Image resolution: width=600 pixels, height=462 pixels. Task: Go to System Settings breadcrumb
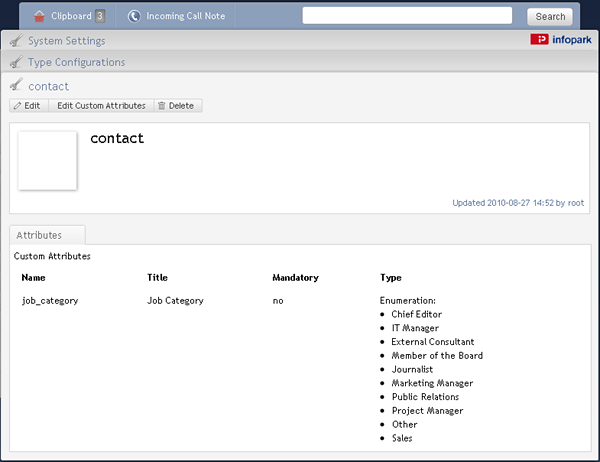(x=67, y=41)
